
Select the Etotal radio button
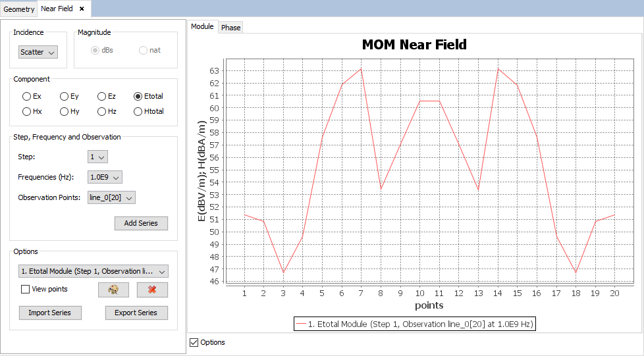[x=138, y=96]
